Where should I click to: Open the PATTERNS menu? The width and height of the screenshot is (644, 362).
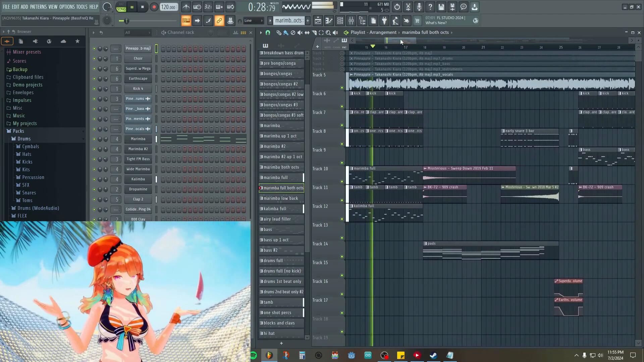pos(38,7)
